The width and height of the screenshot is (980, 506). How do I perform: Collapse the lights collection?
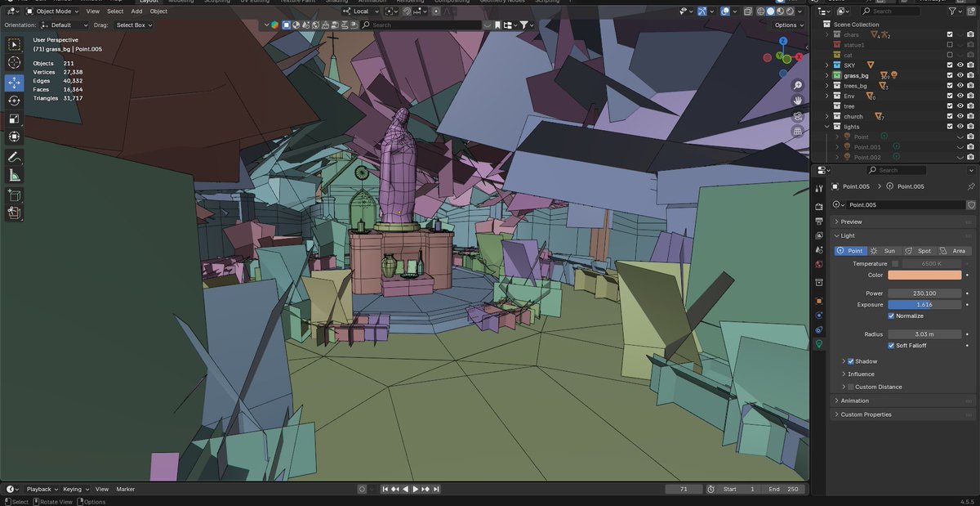[x=826, y=127]
